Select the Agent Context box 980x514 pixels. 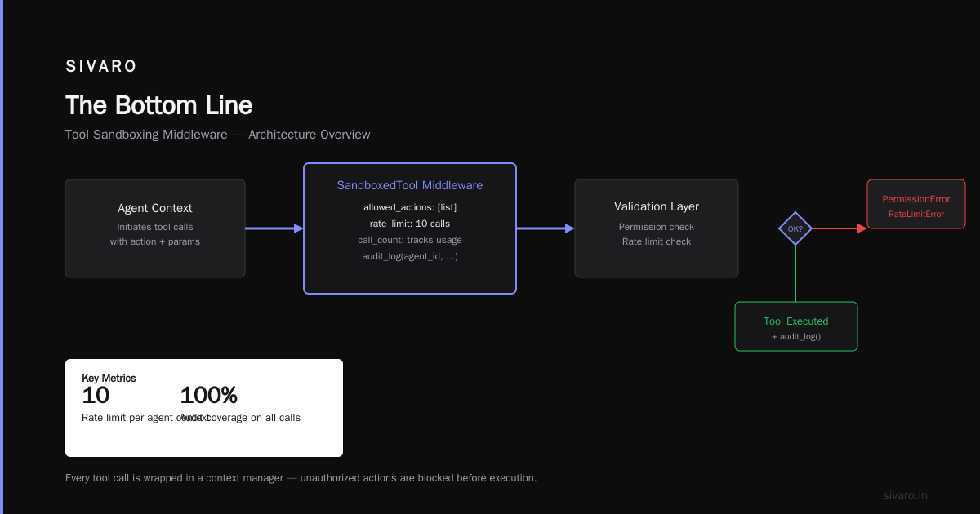[155, 228]
